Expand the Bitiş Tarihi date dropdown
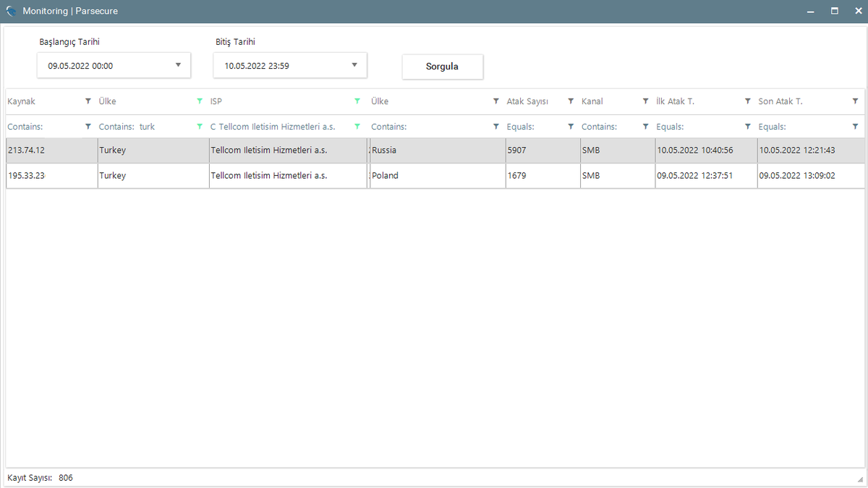This screenshot has width=868, height=488. tap(354, 65)
